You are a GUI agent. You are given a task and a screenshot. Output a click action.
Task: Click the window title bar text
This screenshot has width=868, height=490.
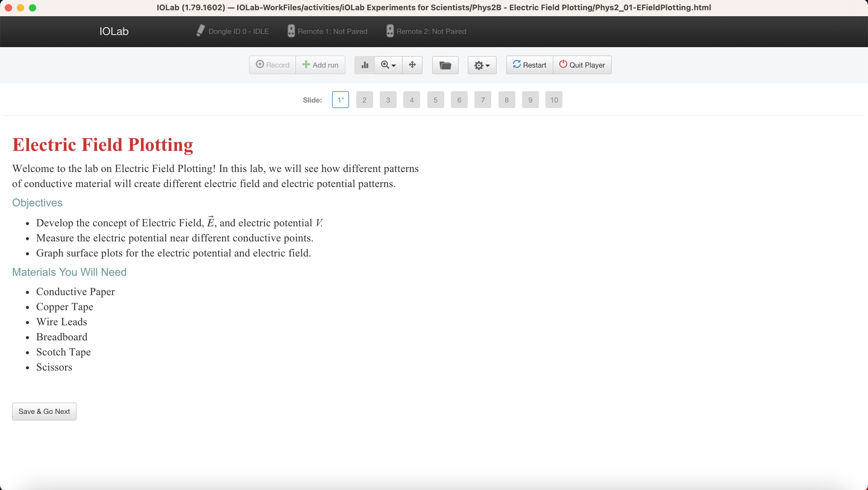(x=434, y=7)
